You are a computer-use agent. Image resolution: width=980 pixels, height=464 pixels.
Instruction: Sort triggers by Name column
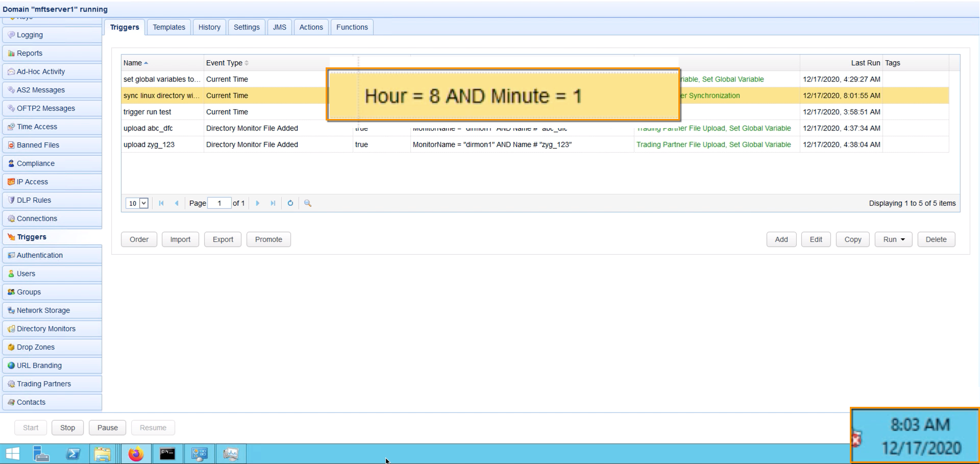click(x=133, y=63)
